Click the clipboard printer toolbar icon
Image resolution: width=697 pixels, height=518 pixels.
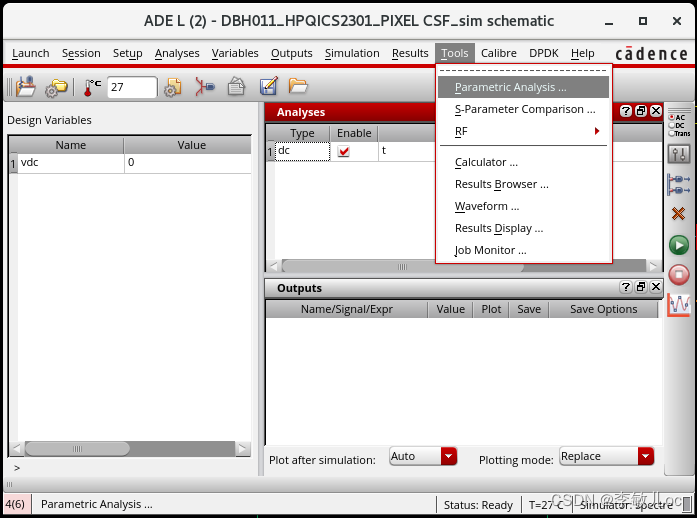pos(236,86)
